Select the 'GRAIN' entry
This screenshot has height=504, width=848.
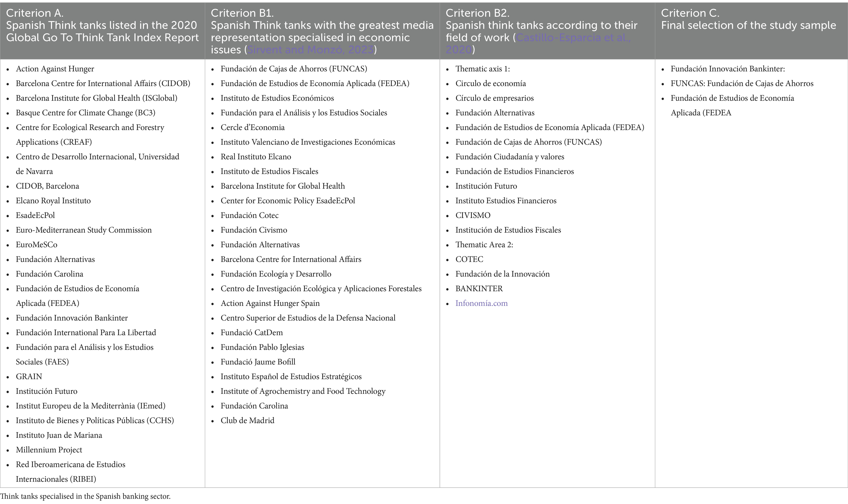pyautogui.click(x=29, y=377)
